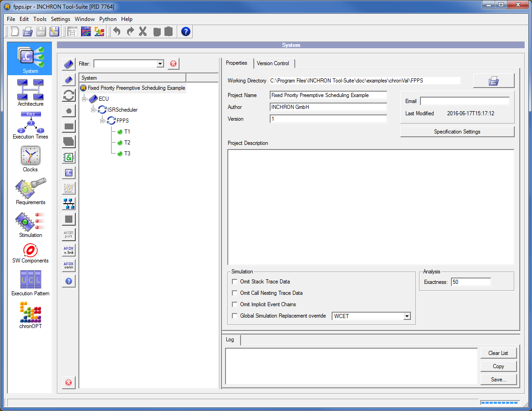532x411 pixels.
Task: Open the SW Components view
Action: tap(30, 253)
